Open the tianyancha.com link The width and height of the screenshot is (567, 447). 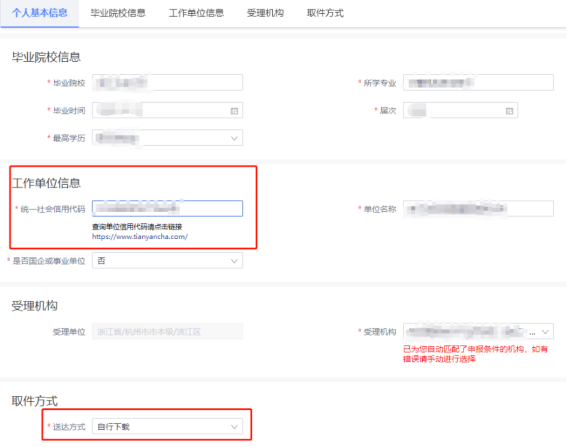click(x=140, y=237)
